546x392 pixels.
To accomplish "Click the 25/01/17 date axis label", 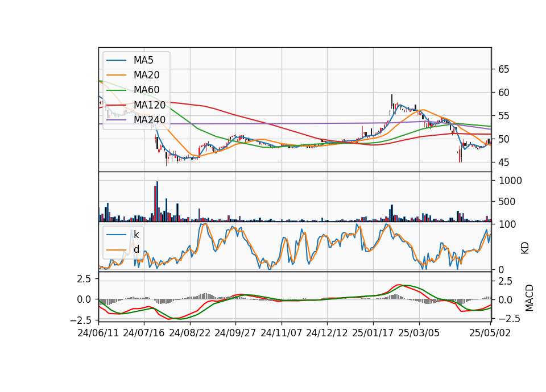I will click(x=373, y=333).
